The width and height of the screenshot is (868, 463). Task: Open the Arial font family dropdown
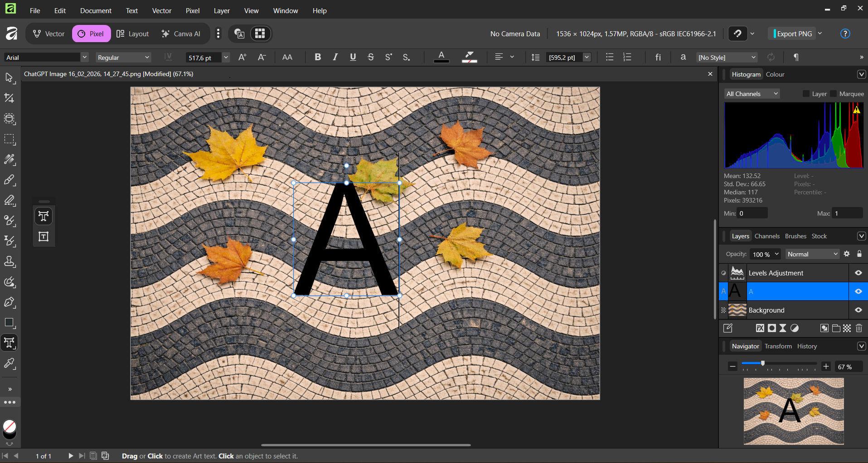pyautogui.click(x=84, y=57)
